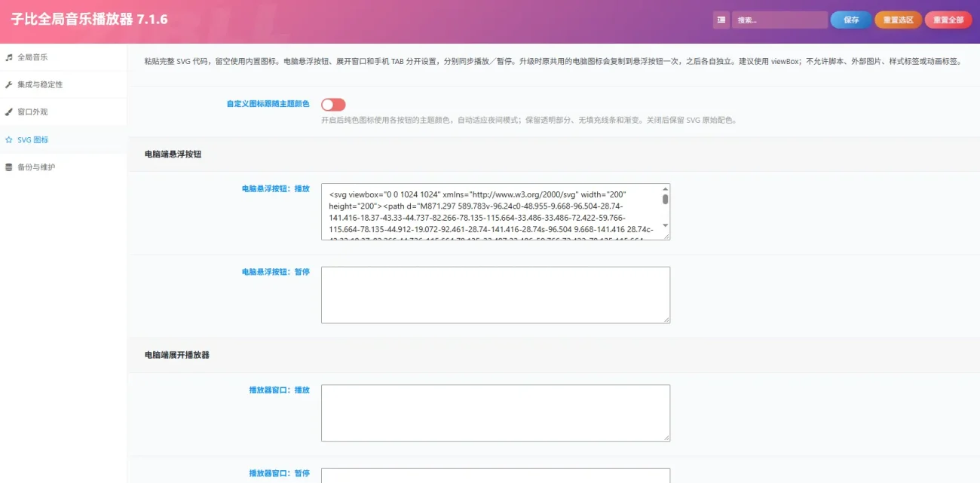Click the 电脑悬浮按钮：播放 field label
980x483 pixels.
(x=275, y=188)
